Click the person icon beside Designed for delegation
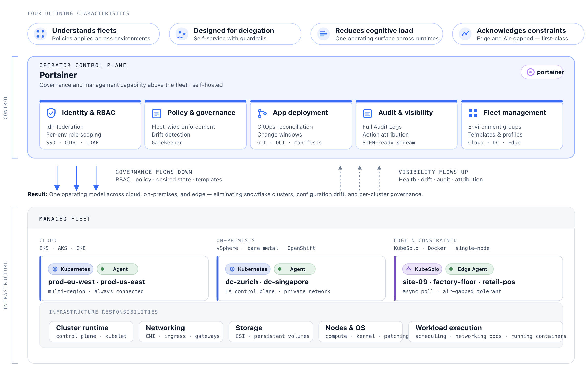The width and height of the screenshot is (588, 373). tap(182, 34)
